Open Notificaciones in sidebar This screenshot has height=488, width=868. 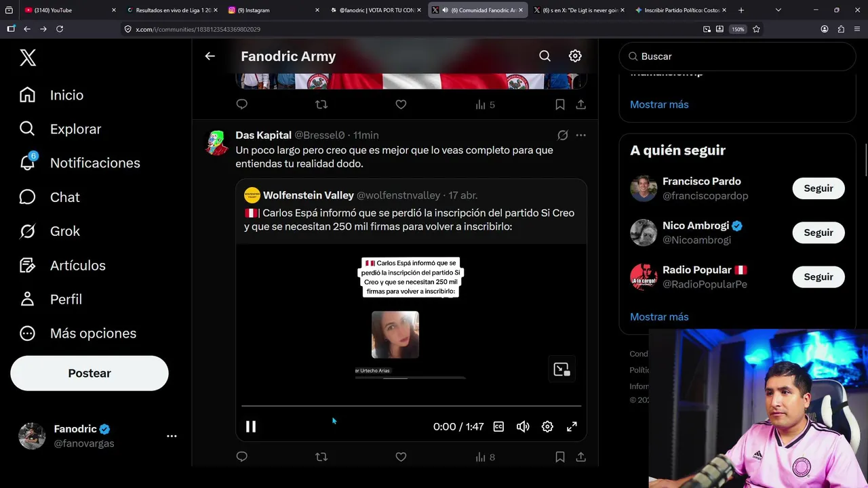[x=79, y=163]
